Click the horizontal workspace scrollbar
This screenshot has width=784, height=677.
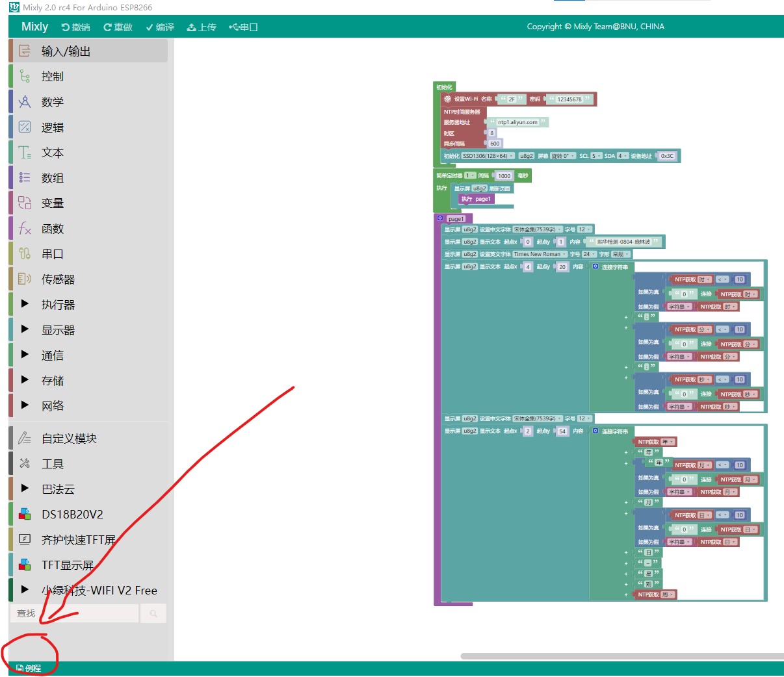pyautogui.click(x=622, y=656)
